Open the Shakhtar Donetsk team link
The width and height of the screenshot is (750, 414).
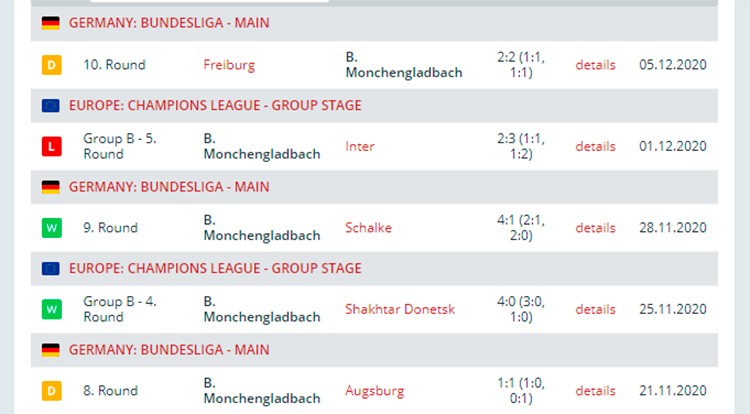[x=400, y=309]
